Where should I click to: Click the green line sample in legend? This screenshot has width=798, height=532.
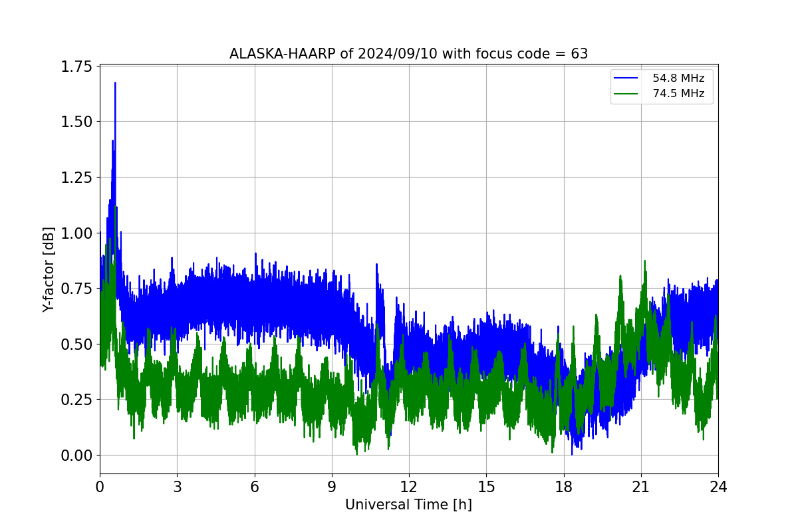pyautogui.click(x=627, y=94)
